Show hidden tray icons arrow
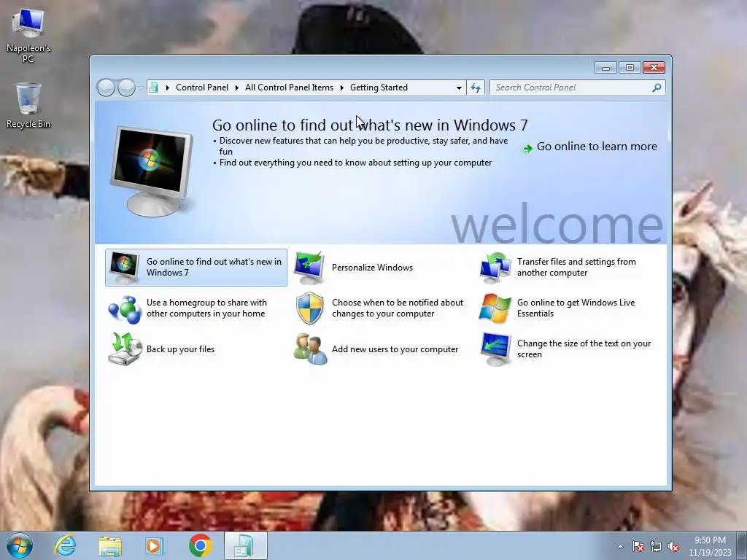The height and width of the screenshot is (560, 747). [x=620, y=547]
